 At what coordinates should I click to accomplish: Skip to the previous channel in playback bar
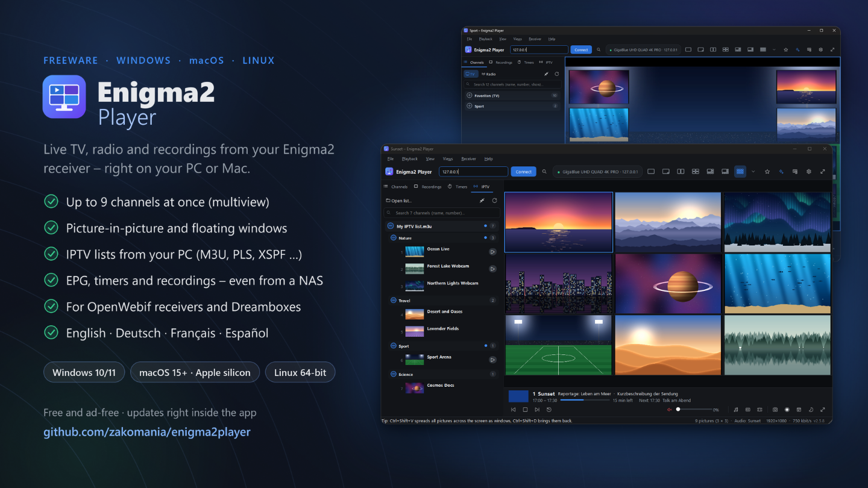click(x=514, y=410)
